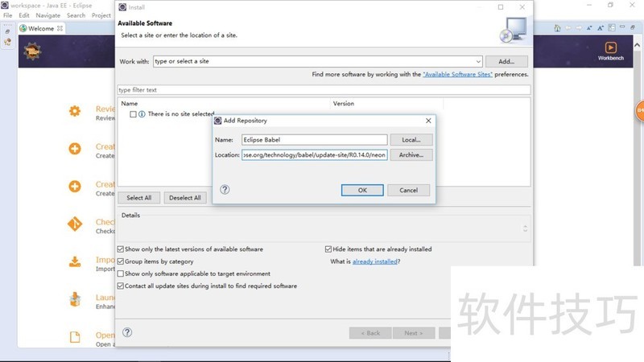Confirm repository with OK button
The width and height of the screenshot is (644, 362).
[362, 190]
